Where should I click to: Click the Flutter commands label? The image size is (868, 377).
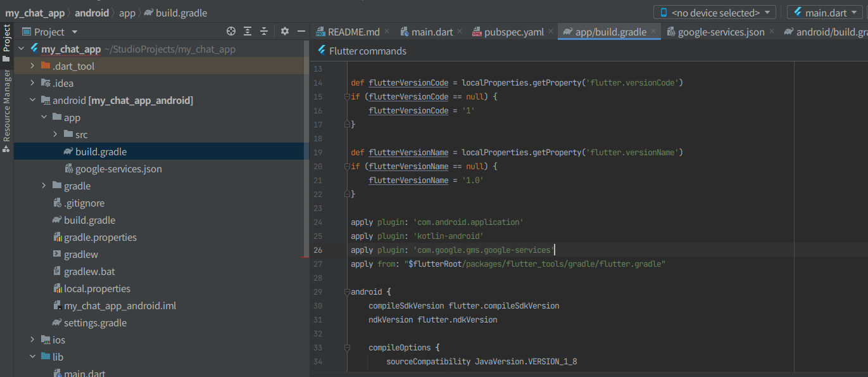(x=368, y=51)
